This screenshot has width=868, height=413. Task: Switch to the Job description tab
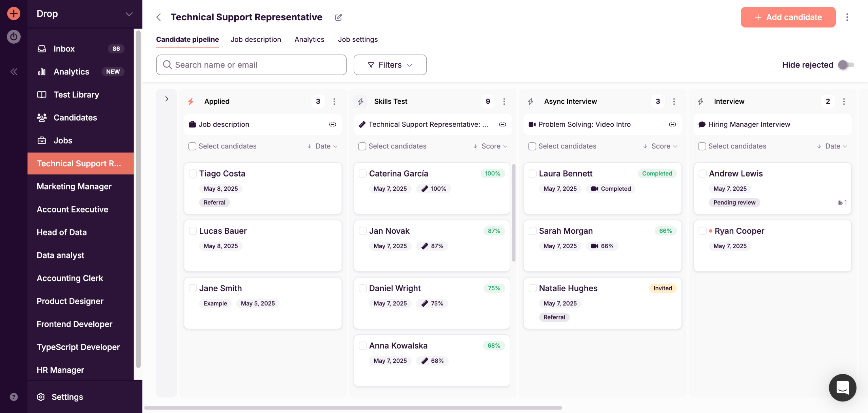coord(256,39)
